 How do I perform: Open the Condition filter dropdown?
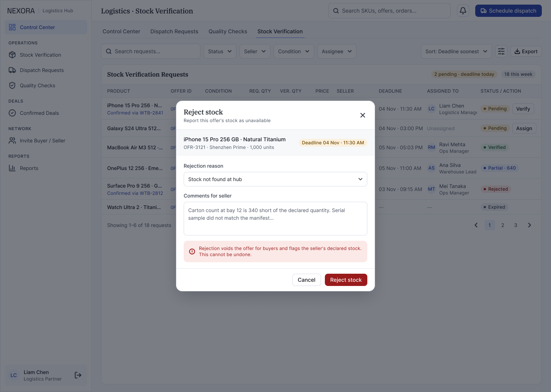click(294, 51)
